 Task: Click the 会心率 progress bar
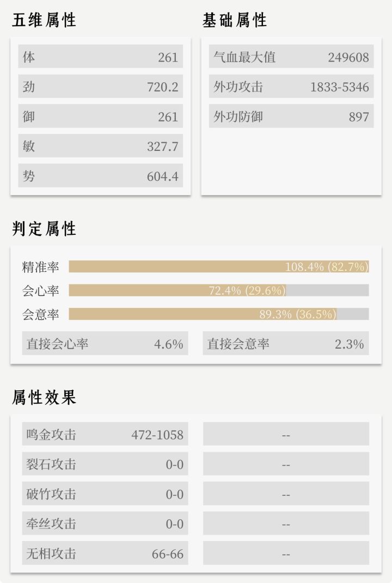tap(218, 290)
